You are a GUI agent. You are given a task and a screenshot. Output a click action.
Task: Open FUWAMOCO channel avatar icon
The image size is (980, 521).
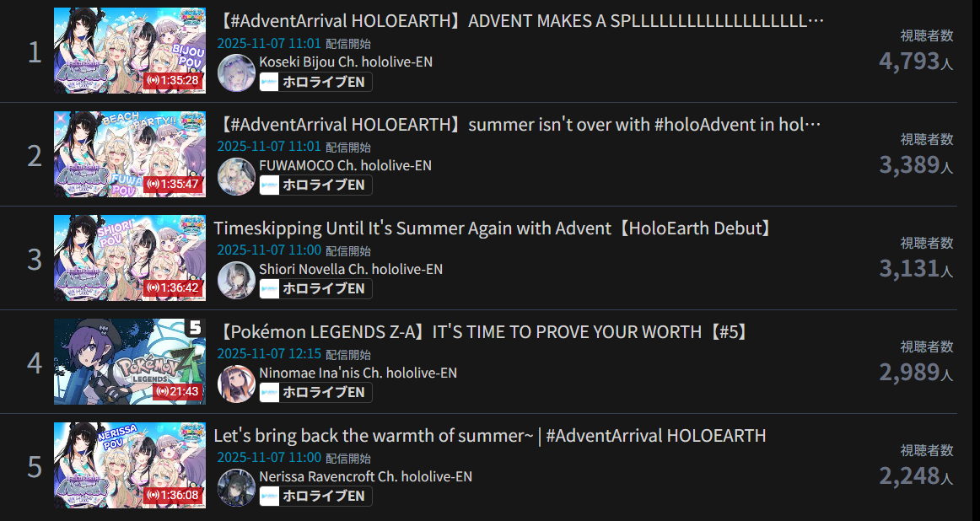coord(236,177)
